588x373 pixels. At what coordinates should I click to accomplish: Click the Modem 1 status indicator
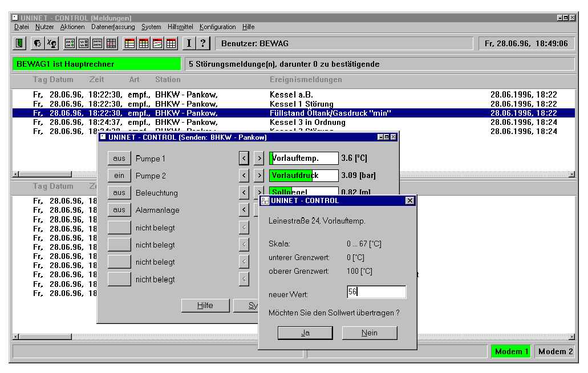click(x=512, y=352)
